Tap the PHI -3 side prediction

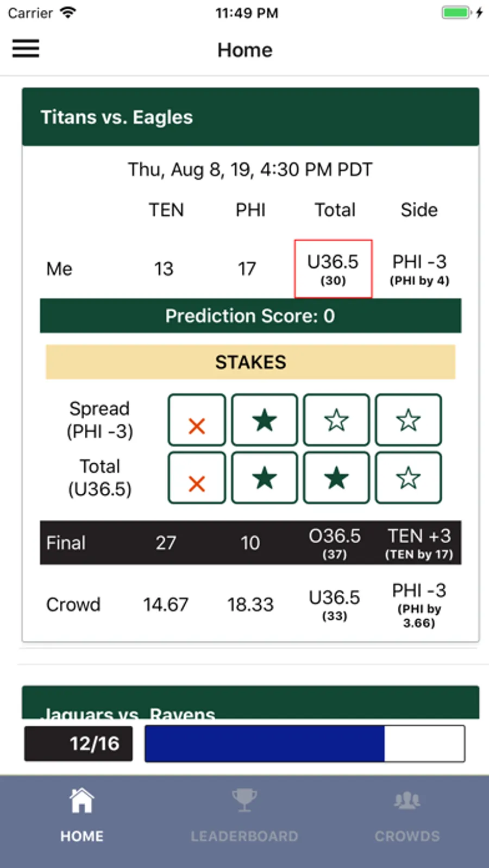click(x=419, y=269)
